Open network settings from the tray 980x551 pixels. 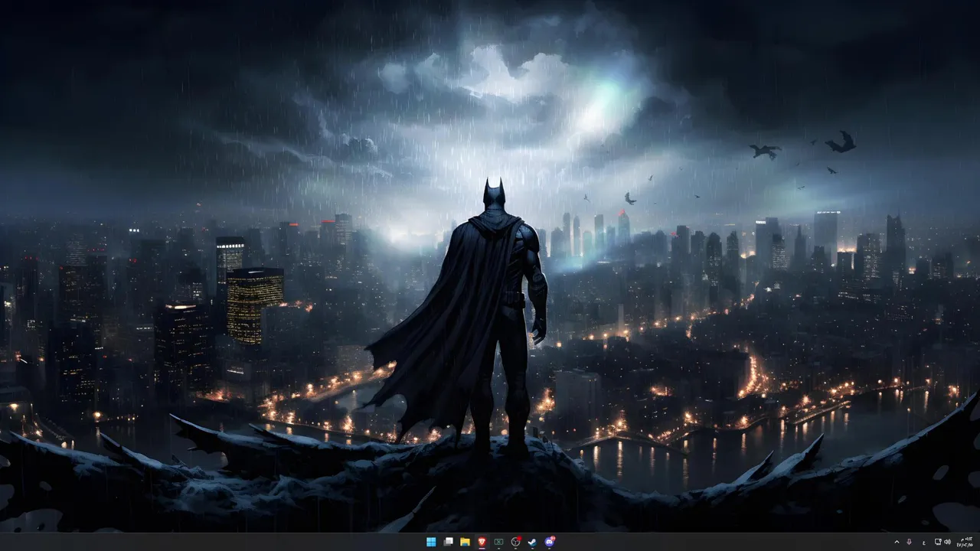click(939, 542)
